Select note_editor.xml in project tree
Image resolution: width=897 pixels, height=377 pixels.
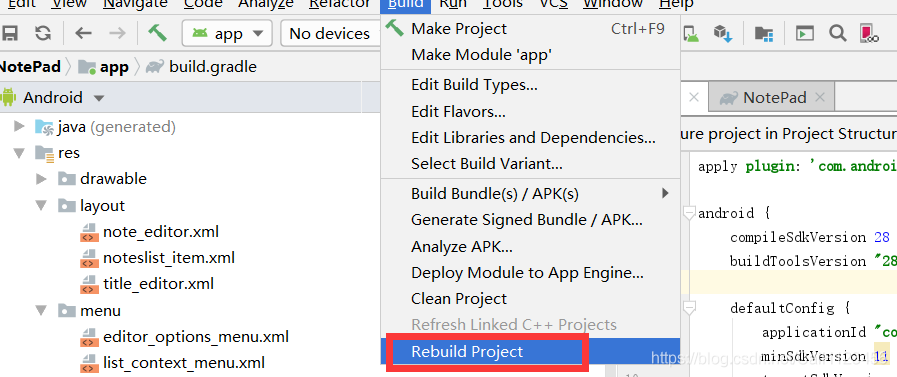(161, 232)
